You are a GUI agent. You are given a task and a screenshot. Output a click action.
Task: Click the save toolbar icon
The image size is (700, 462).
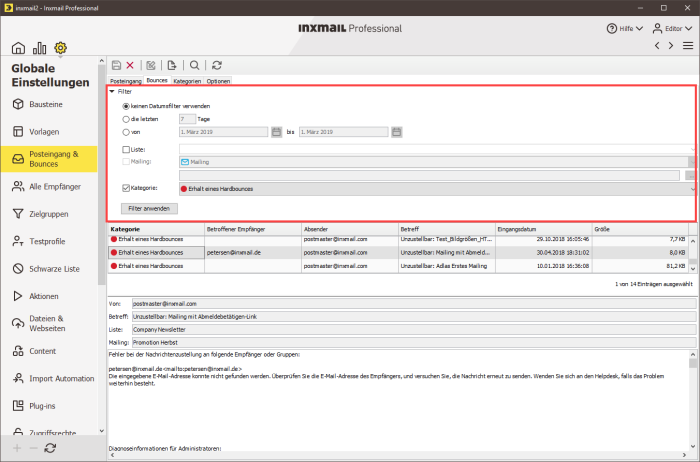[x=116, y=65]
